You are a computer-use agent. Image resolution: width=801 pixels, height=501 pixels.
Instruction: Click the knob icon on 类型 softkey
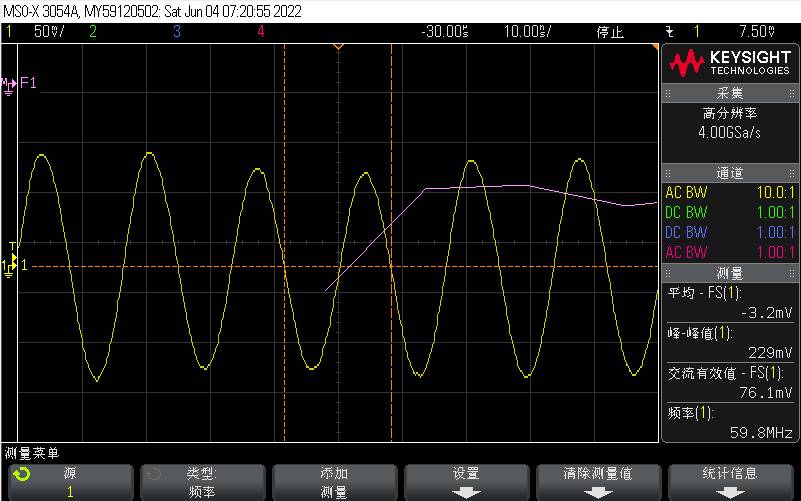(x=153, y=474)
